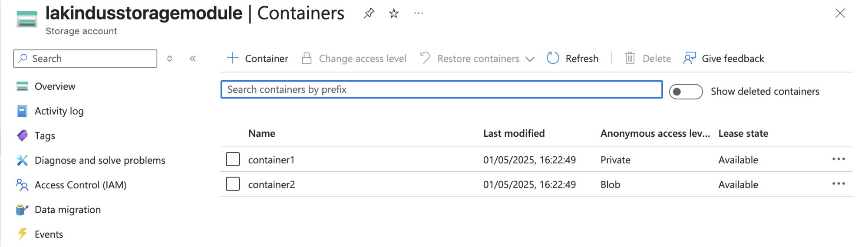Sort by Anonymous access level column

[655, 134]
